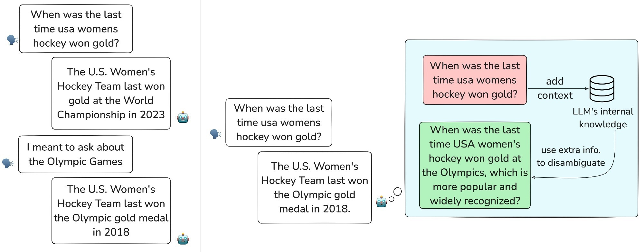The height and width of the screenshot is (252, 644).
Task: Select the red question box
Action: point(475,80)
